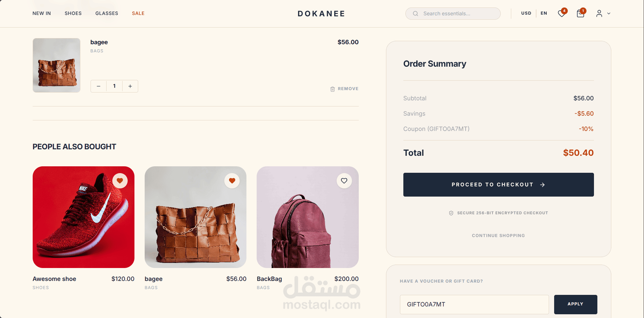
Task: Open the USD currency selector
Action: [526, 13]
